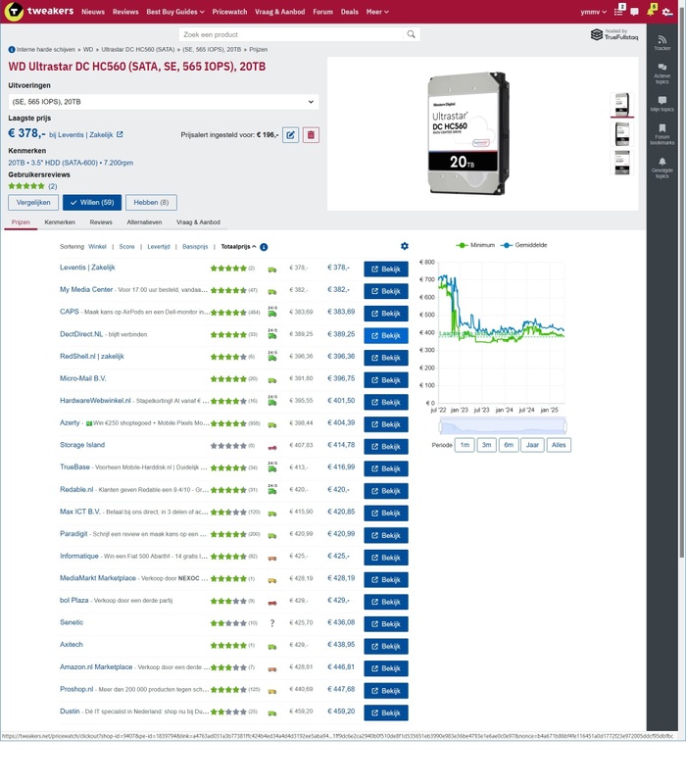Open Forum bookmarks sidebar icon
Viewport: 686px width, 784px height.
[662, 134]
